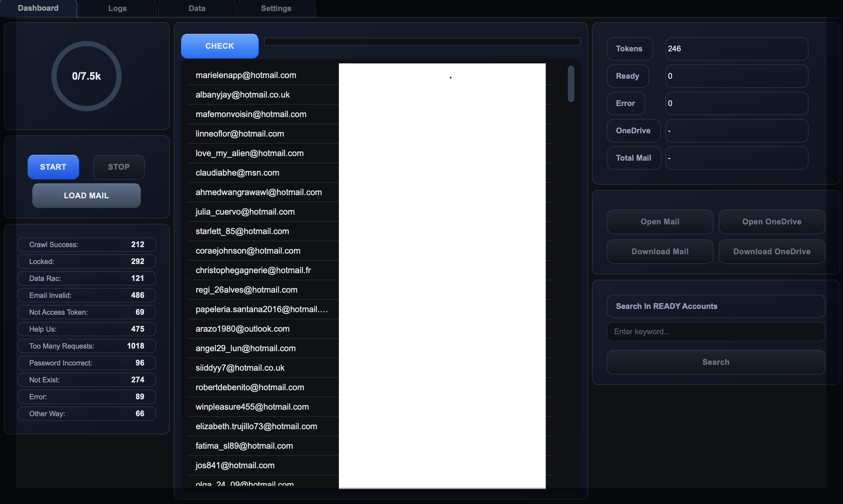Select the Dashboard tab
The height and width of the screenshot is (504, 843).
(x=38, y=8)
